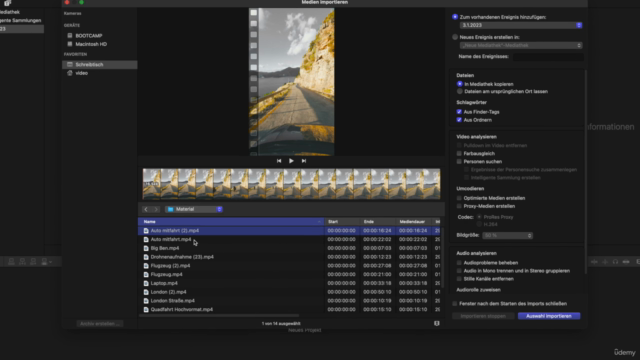The height and width of the screenshot is (360, 640).
Task: Click the filmstrip preview of the clip
Action: pos(291,184)
